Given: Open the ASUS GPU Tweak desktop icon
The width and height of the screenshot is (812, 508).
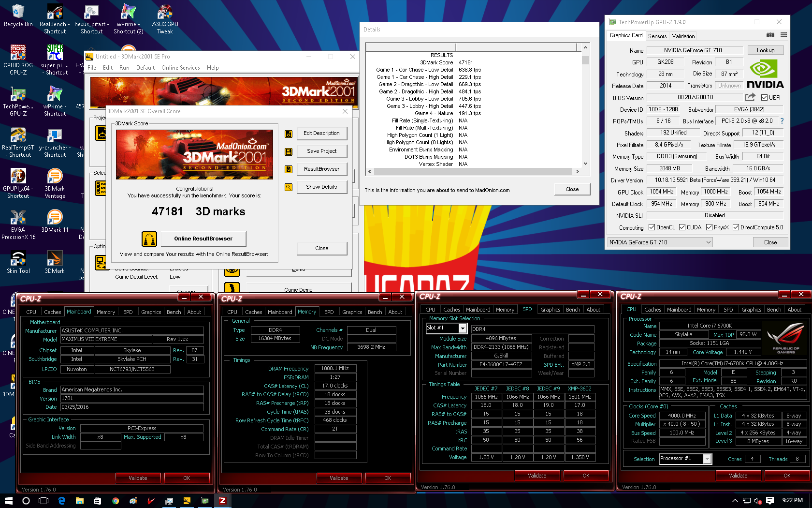Looking at the screenshot, I should [165, 19].
